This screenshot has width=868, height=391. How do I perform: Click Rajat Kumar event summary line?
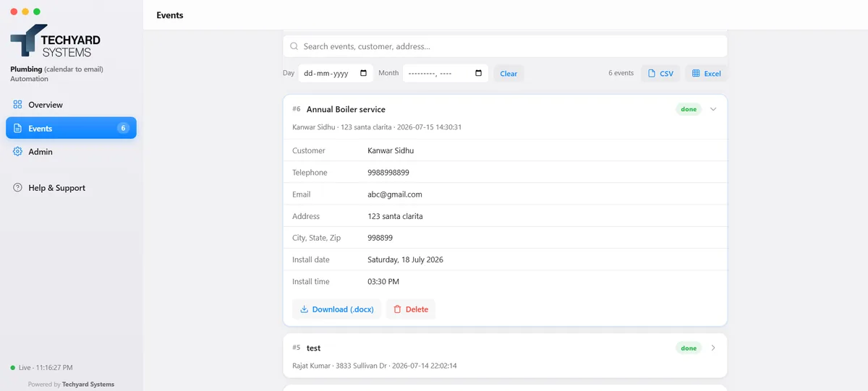375,366
